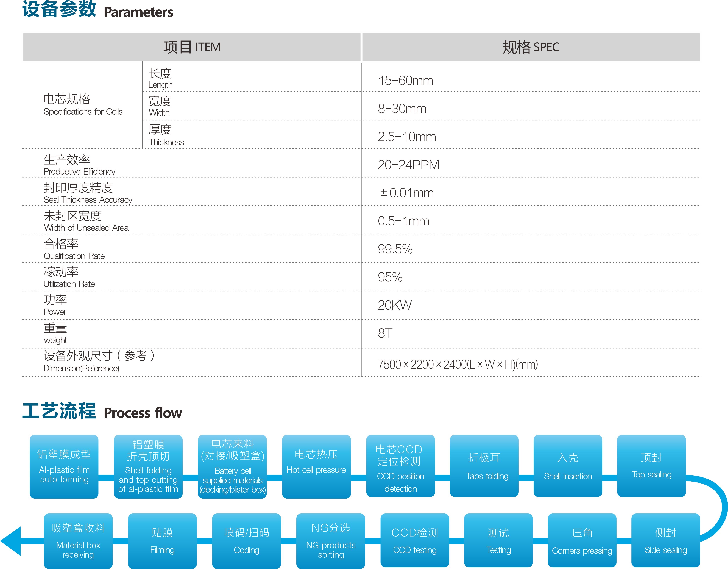The height and width of the screenshot is (569, 728).
Task: Click the ITEM column header
Action: 192,47
